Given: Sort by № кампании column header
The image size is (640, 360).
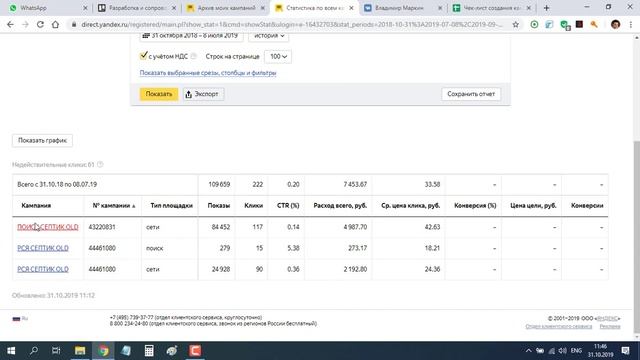Looking at the screenshot, I should tap(113, 206).
